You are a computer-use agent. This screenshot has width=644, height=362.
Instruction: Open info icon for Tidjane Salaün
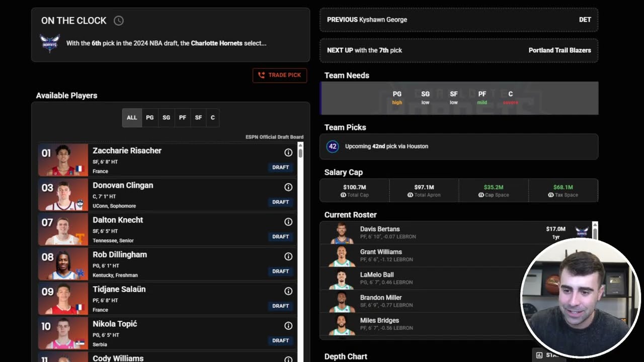pos(288,291)
